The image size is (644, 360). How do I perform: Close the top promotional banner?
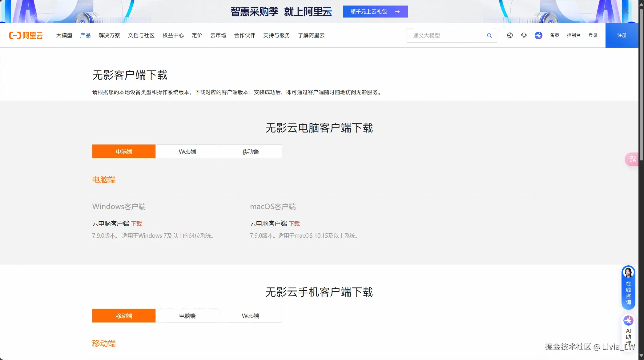[x=626, y=11]
